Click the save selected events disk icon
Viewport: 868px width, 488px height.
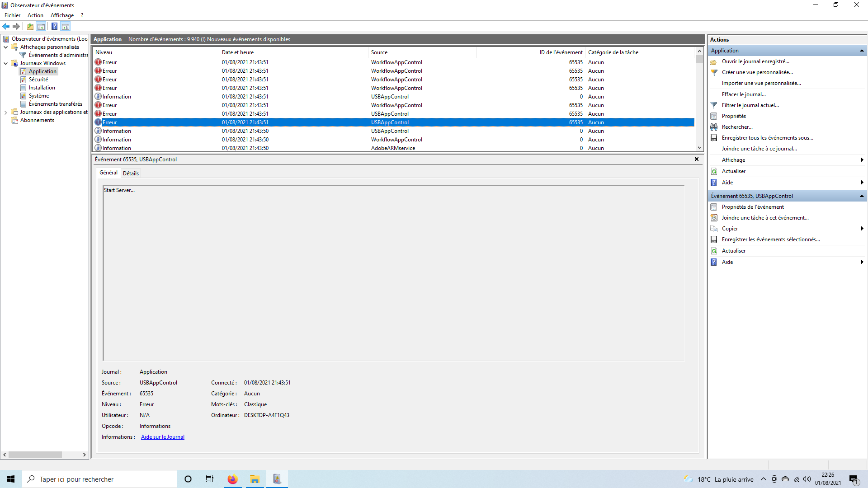pyautogui.click(x=714, y=239)
